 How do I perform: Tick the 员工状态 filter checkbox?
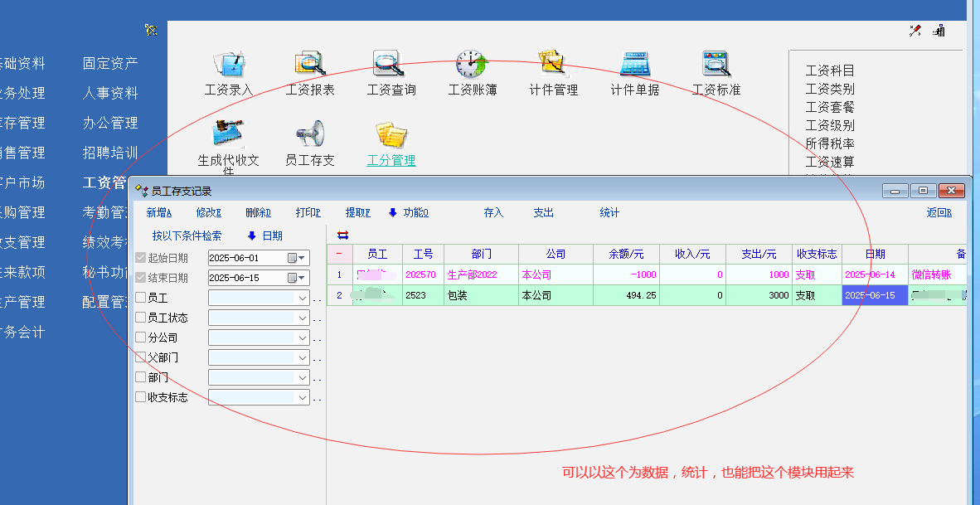click(x=141, y=318)
